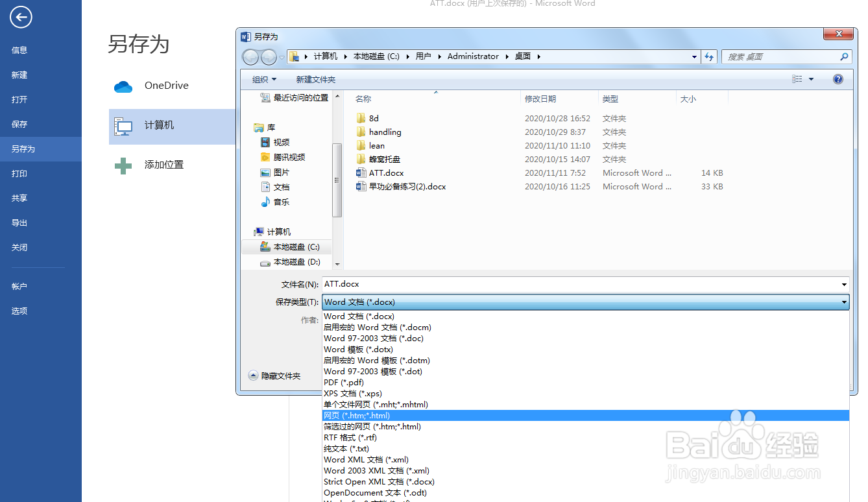Open the address bar history dropdown

point(695,57)
